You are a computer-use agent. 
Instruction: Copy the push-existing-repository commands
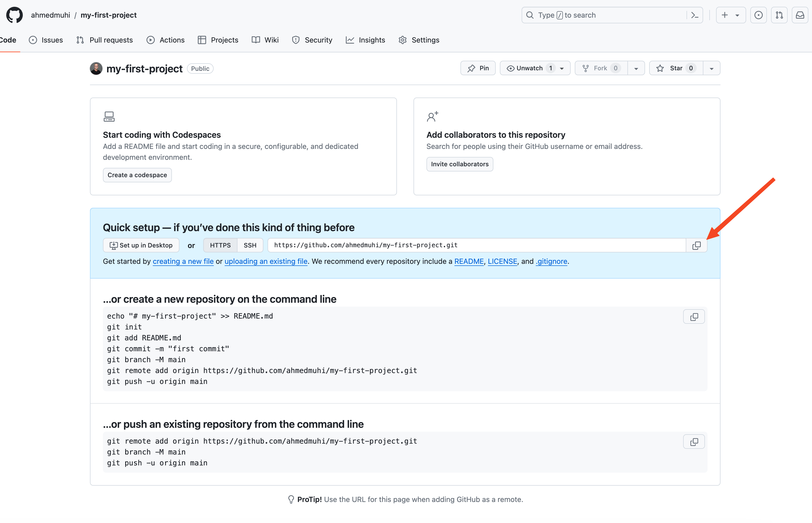pos(694,442)
